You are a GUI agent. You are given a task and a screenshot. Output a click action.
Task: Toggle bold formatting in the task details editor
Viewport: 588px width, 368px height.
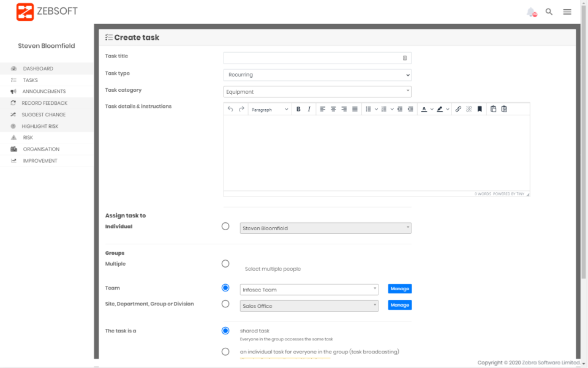298,109
